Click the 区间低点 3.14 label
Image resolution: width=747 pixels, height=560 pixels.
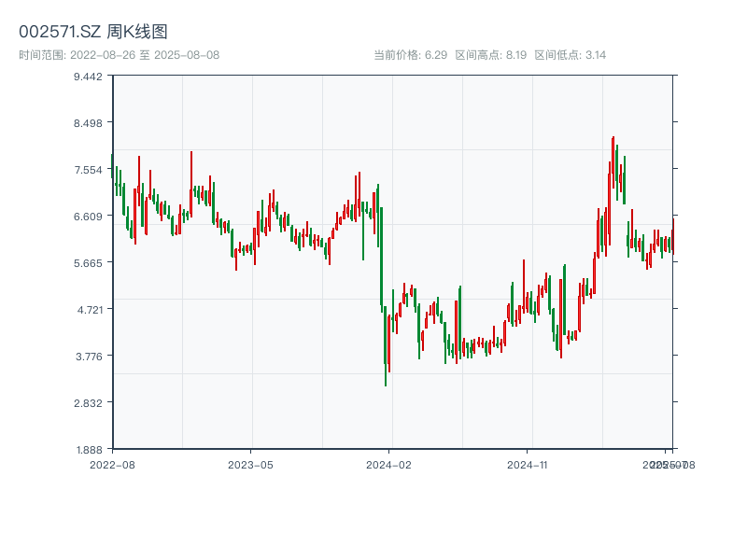571,55
